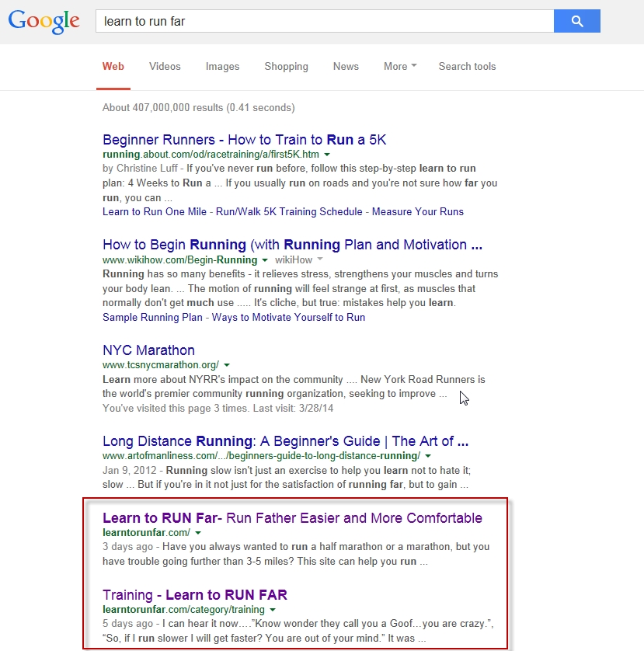Select the Web tab

point(113,67)
